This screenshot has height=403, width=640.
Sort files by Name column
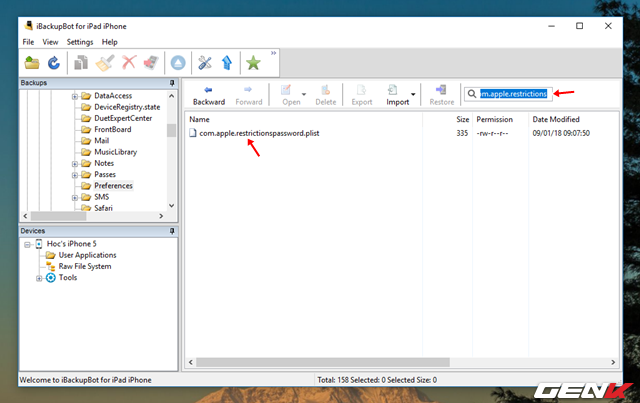coord(199,119)
